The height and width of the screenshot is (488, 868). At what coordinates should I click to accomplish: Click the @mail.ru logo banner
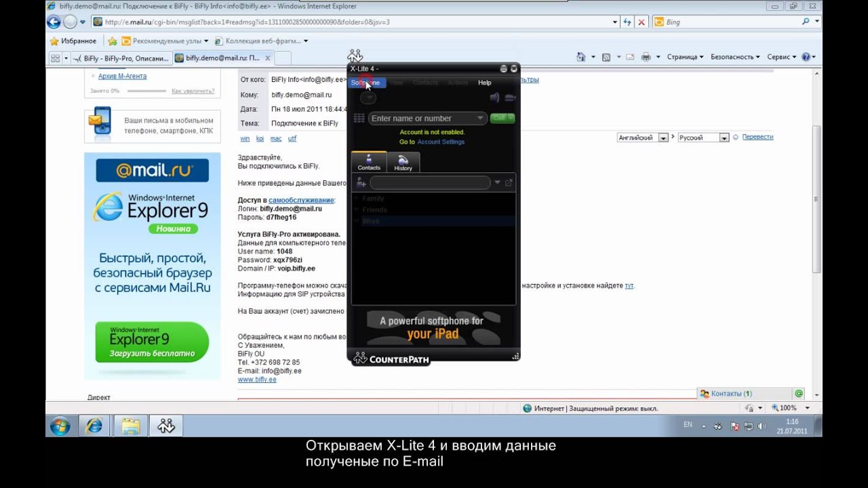[x=152, y=170]
